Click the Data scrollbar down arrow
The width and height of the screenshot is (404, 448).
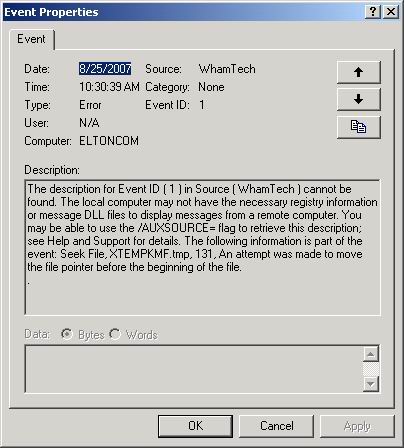point(371,384)
